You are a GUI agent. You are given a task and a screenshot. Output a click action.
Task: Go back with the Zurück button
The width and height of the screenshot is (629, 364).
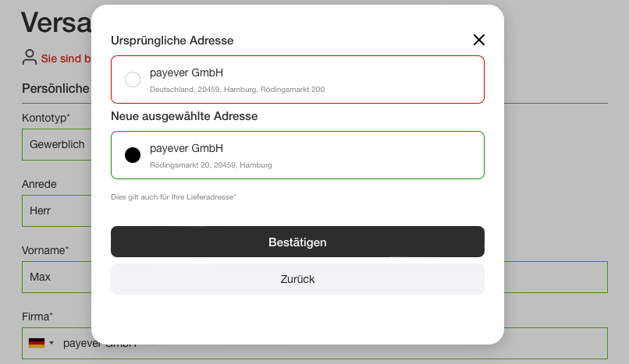[297, 279]
